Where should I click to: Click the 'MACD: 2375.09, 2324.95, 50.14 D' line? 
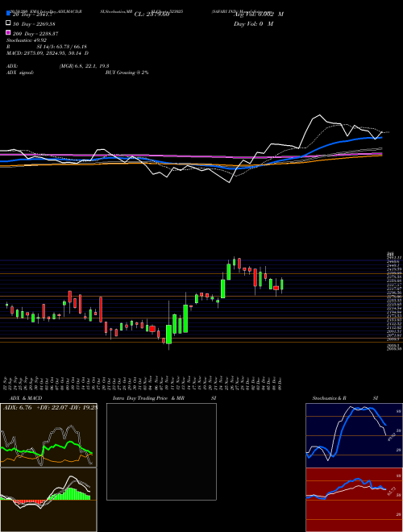48,53
